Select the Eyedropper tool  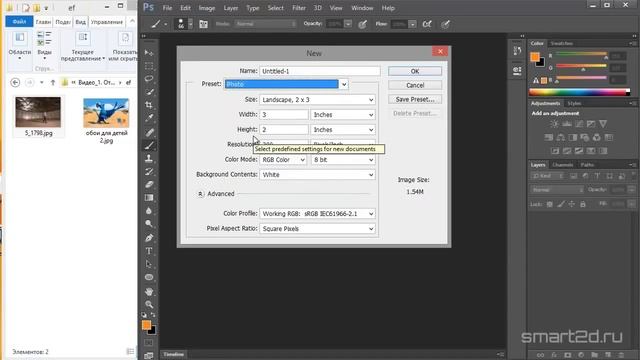[149, 118]
